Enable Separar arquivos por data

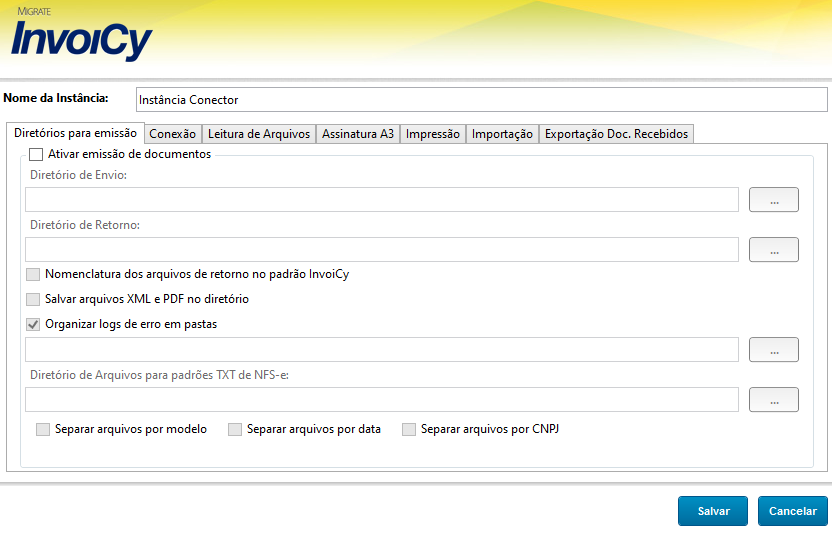(235, 430)
